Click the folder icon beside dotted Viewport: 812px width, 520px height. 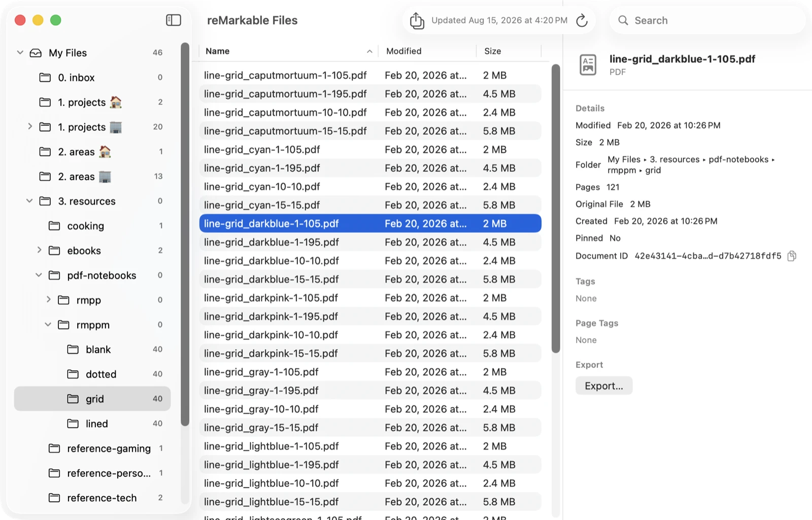pyautogui.click(x=73, y=374)
